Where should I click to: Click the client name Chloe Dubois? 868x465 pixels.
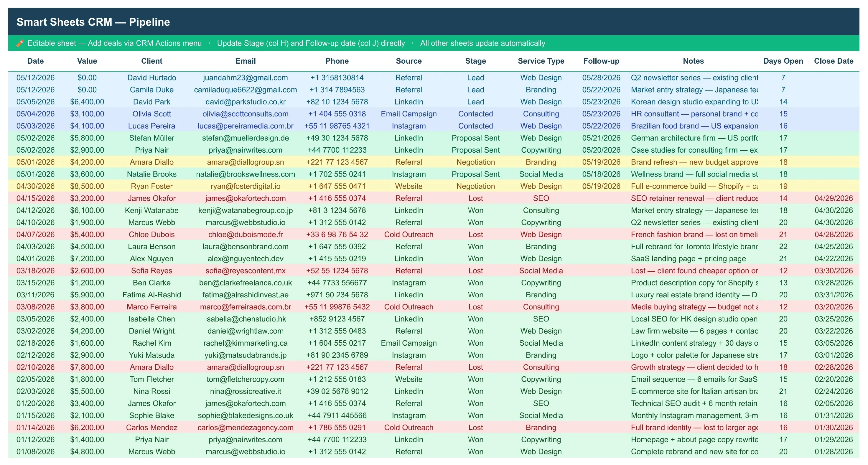pyautogui.click(x=151, y=235)
